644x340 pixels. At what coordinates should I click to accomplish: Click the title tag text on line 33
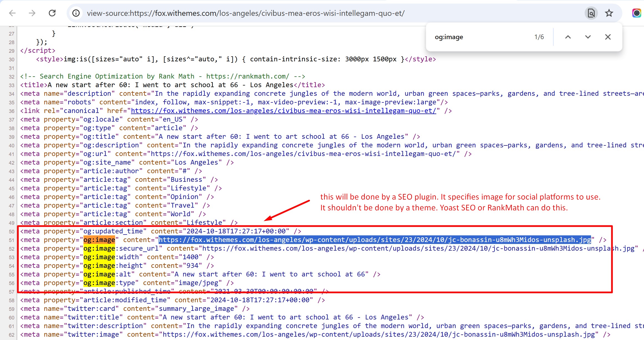click(171, 85)
